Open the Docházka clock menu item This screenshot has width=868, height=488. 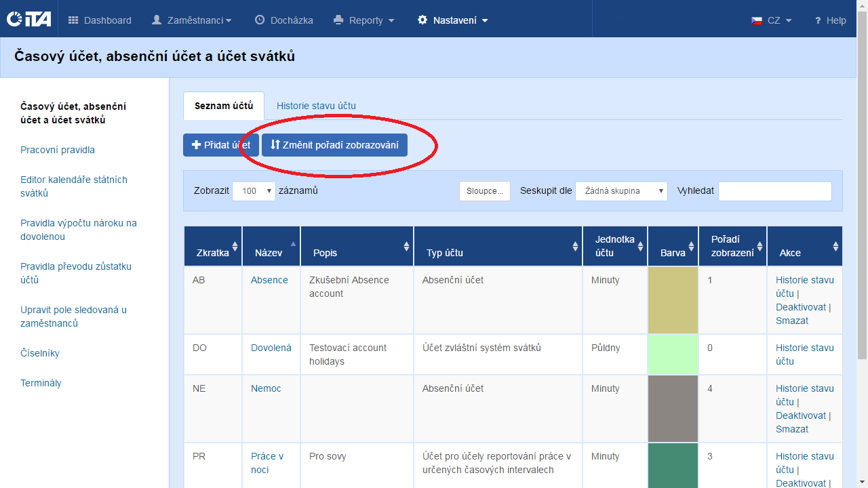[x=283, y=20]
